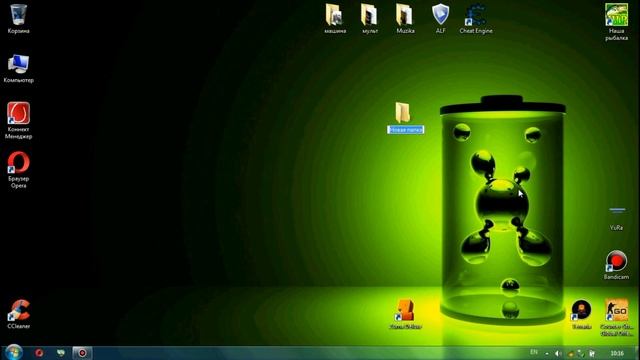
Task: Open the taskbar clock showing 10:16
Action: tap(617, 353)
